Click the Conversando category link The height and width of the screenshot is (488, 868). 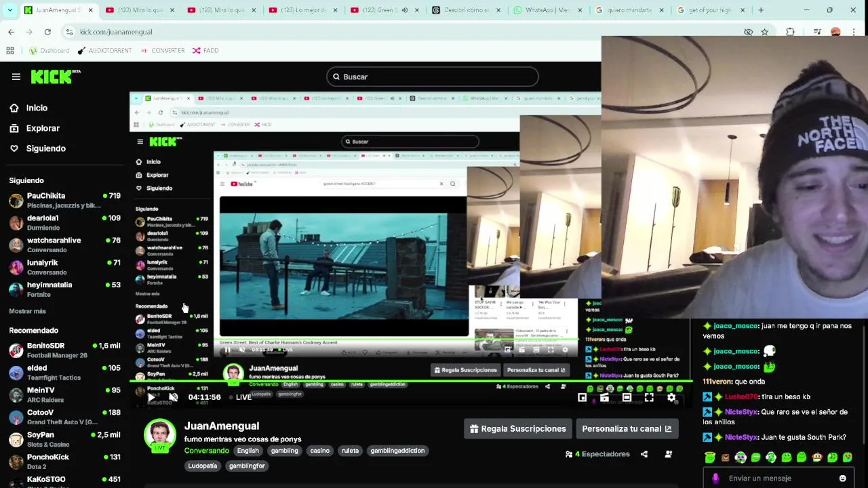[x=206, y=451]
